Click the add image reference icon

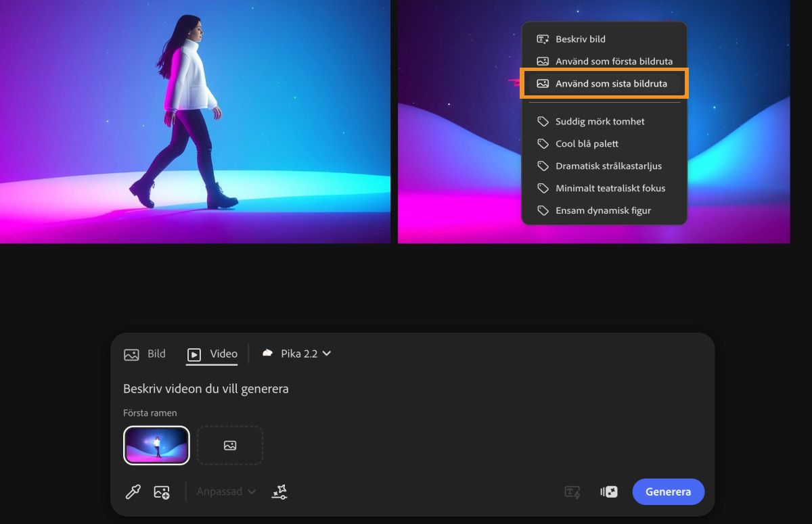coord(162,492)
